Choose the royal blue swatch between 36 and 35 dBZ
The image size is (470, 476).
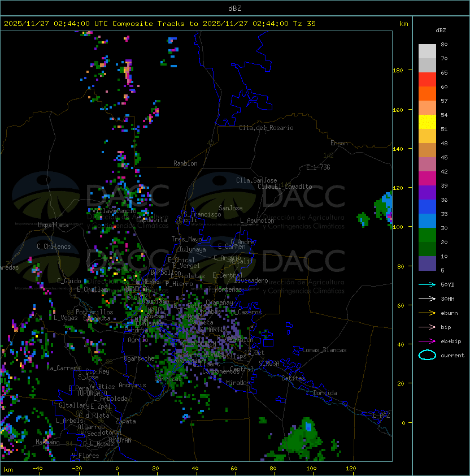coord(427,207)
